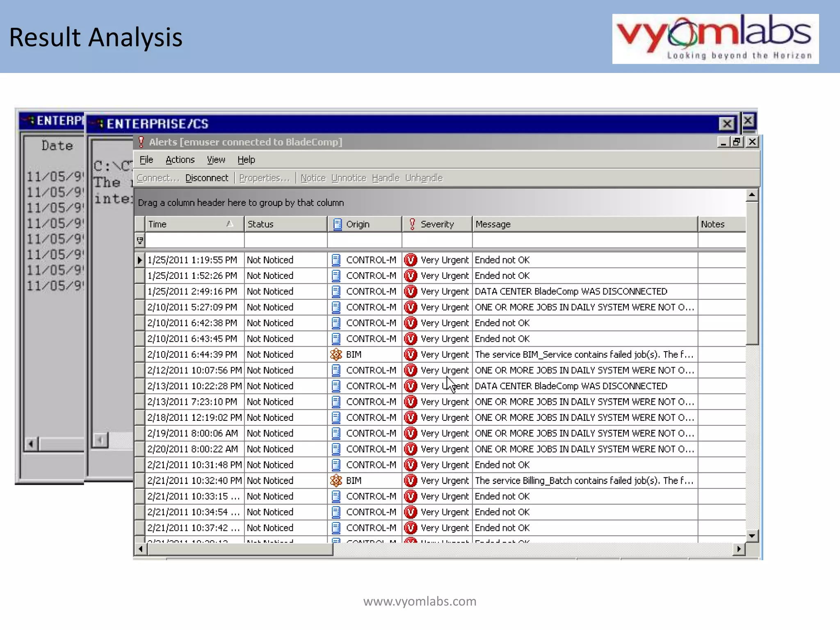The height and width of the screenshot is (630, 840).
Task: Click the vertical scrollbar down arrow in alerts grid
Action: tap(752, 535)
